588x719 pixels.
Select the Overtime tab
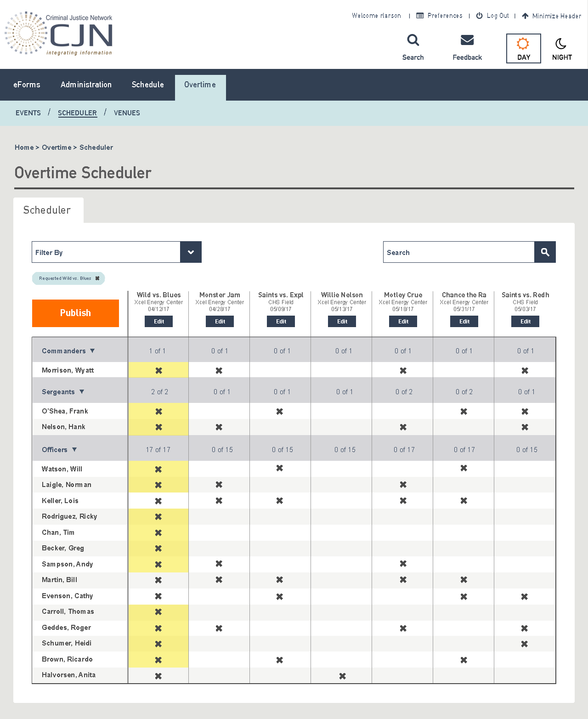[200, 87]
